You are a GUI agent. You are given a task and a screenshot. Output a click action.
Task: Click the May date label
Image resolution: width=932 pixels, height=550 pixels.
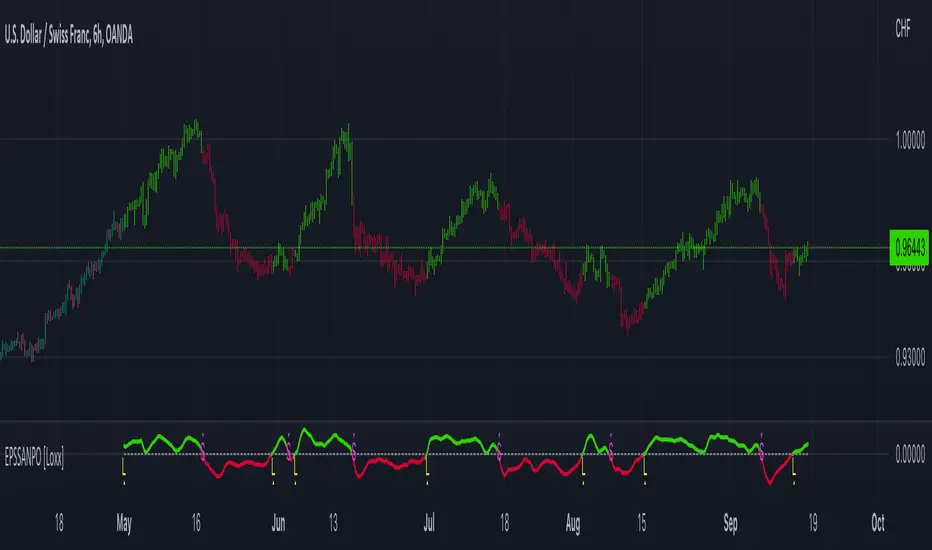(x=124, y=523)
